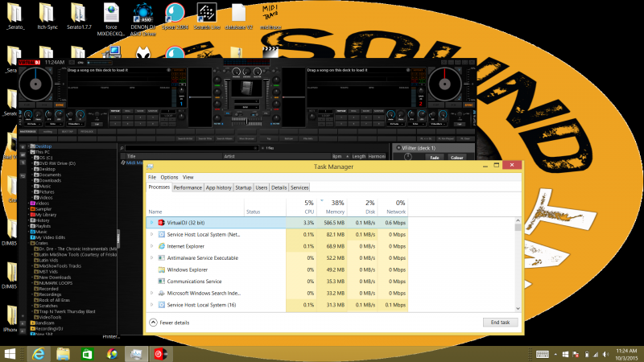Switch to the App history tab
The height and width of the screenshot is (362, 644).
(218, 187)
